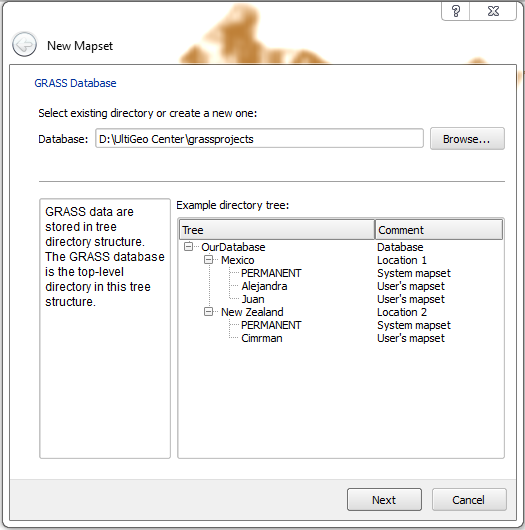
Task: Select PERMANENT mapset under Mexico
Action: pos(271,273)
